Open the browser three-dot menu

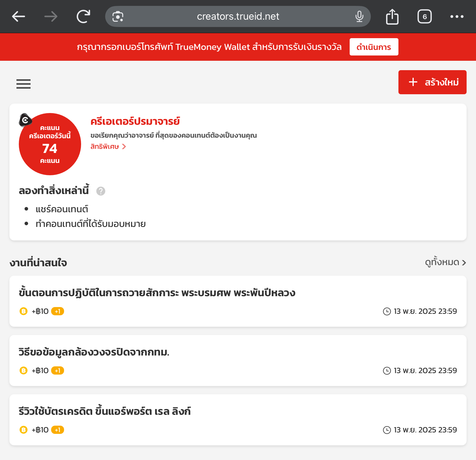point(457,16)
